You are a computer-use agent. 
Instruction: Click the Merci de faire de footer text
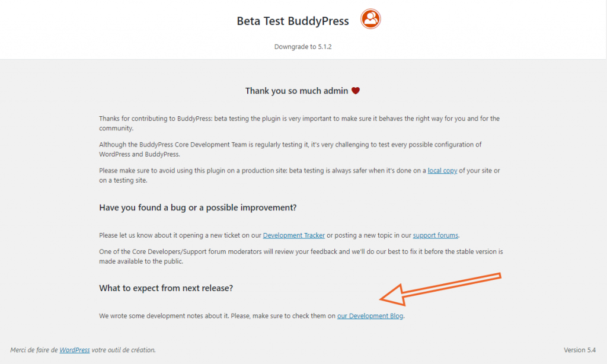(34, 350)
